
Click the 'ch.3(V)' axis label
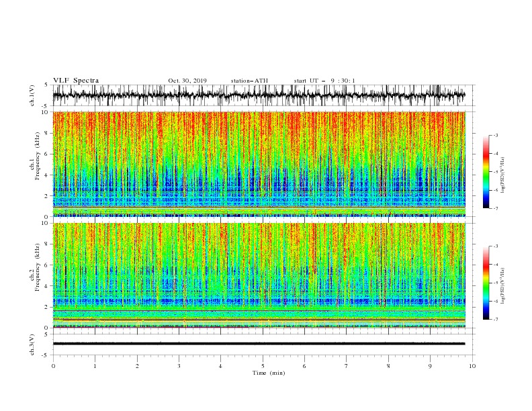point(32,345)
